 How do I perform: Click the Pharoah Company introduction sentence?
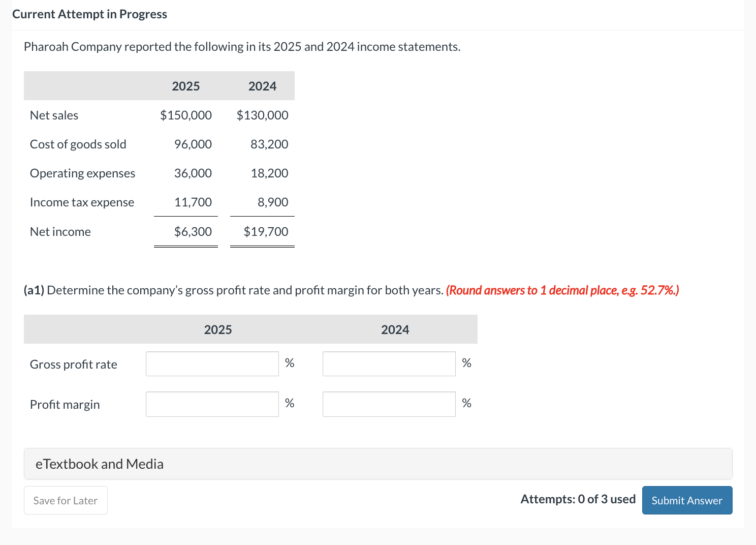point(242,46)
